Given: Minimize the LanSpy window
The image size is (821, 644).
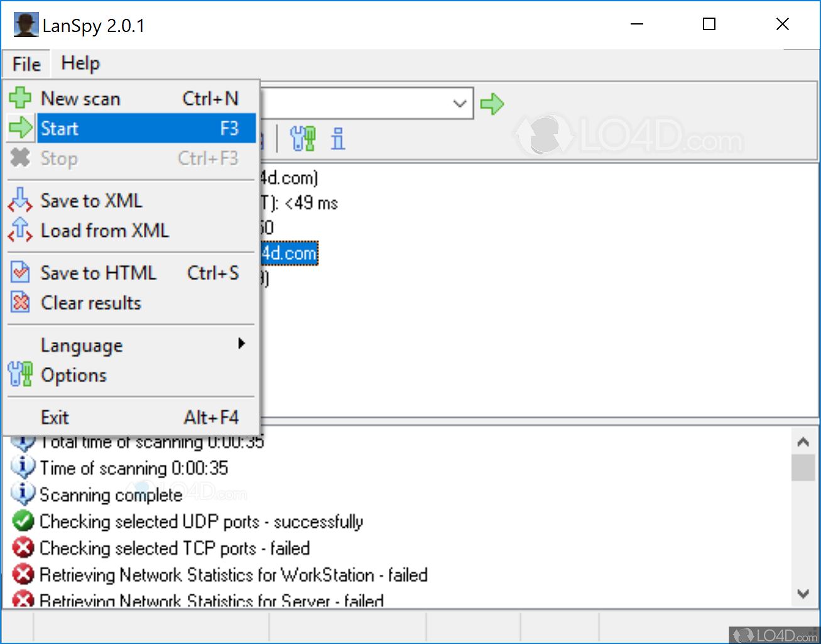Looking at the screenshot, I should coord(637,25).
